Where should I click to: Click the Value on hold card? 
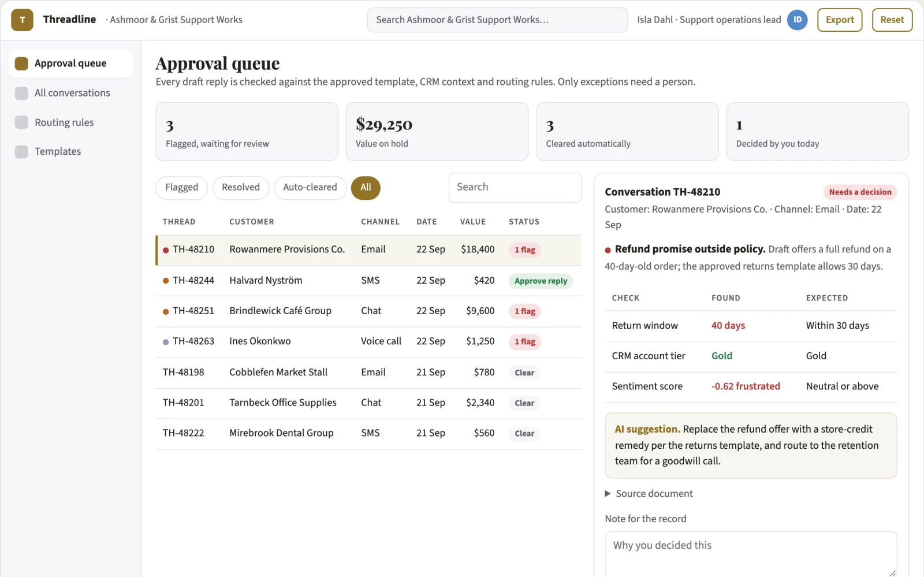(x=437, y=132)
